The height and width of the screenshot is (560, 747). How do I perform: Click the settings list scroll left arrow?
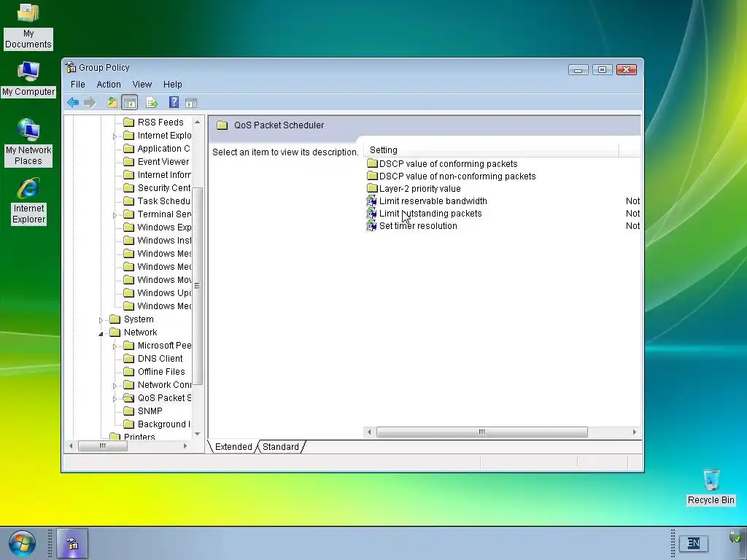[x=369, y=432]
